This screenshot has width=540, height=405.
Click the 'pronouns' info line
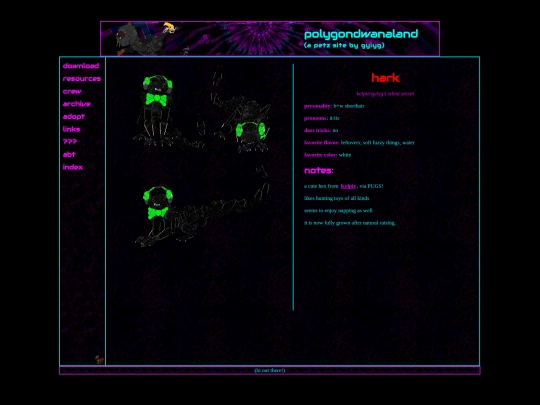pyautogui.click(x=322, y=118)
